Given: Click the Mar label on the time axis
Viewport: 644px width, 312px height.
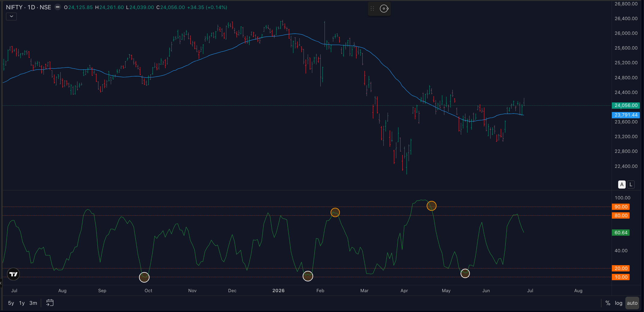Looking at the screenshot, I should pyautogui.click(x=364, y=291).
